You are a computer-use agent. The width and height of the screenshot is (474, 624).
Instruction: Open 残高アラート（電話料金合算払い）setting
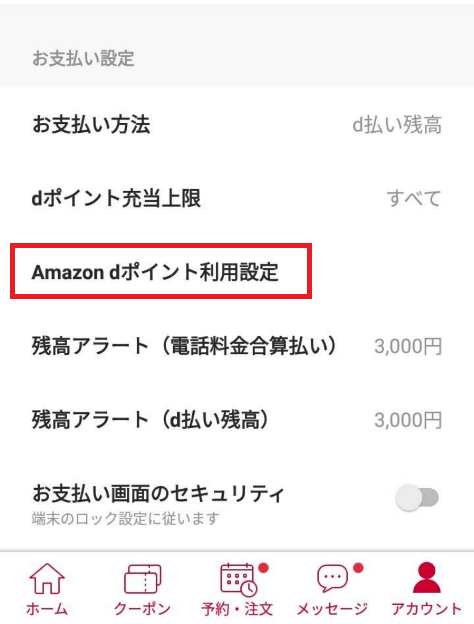pyautogui.click(x=237, y=346)
